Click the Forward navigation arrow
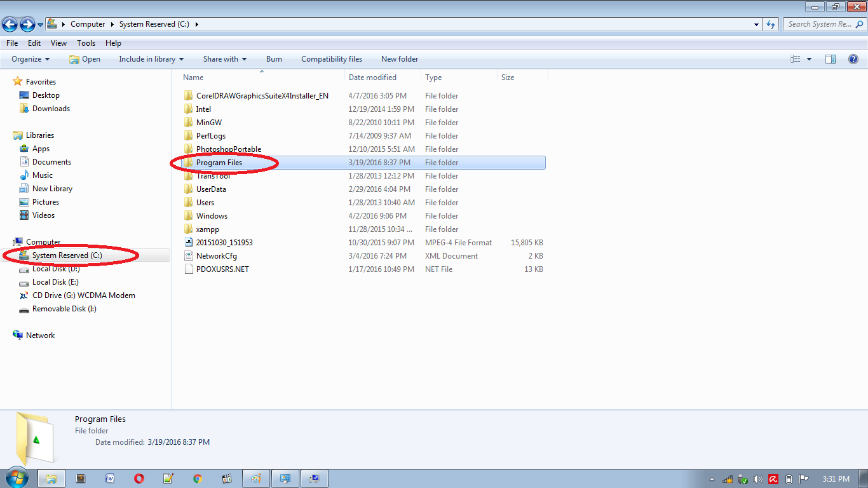Screen dimensions: 868x488 click(x=27, y=24)
